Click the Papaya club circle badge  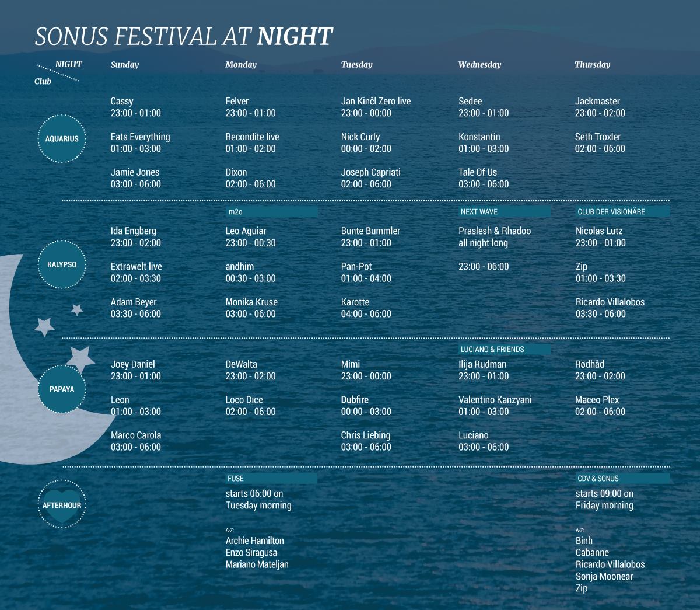[x=62, y=389]
